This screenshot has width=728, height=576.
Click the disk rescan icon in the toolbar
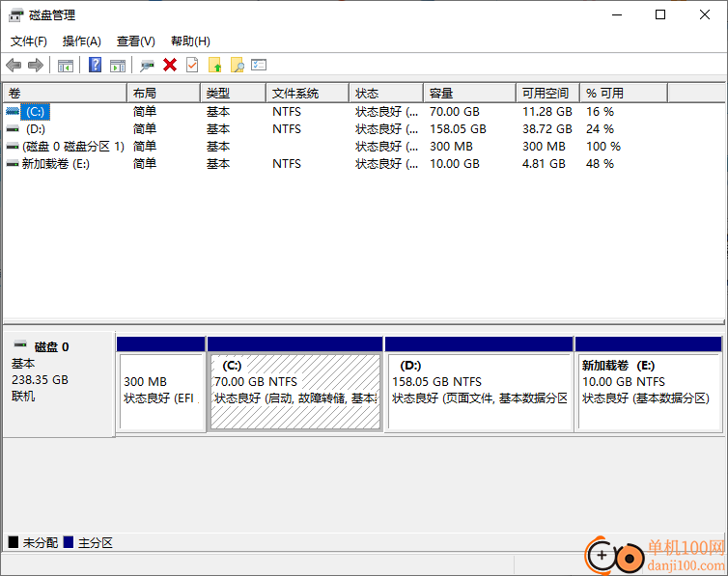tap(147, 66)
